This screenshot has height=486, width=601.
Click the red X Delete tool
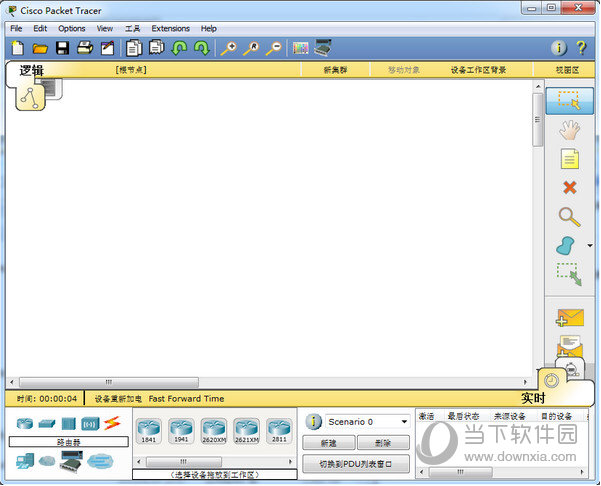(x=569, y=187)
